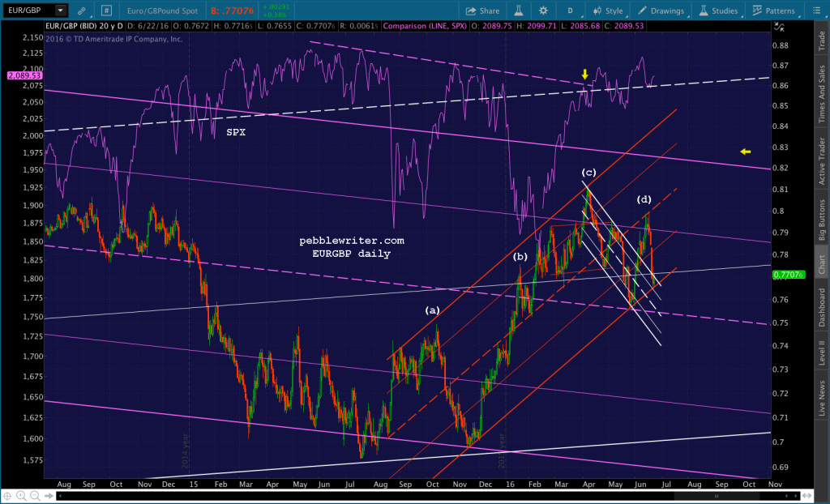830x504 pixels.
Task: Click the SPX chart label
Action: click(236, 132)
